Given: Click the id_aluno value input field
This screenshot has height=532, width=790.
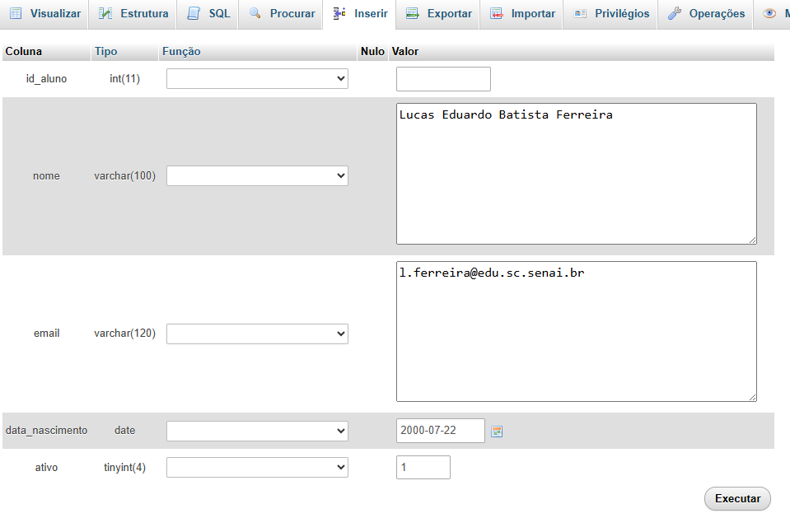Looking at the screenshot, I should (x=442, y=78).
